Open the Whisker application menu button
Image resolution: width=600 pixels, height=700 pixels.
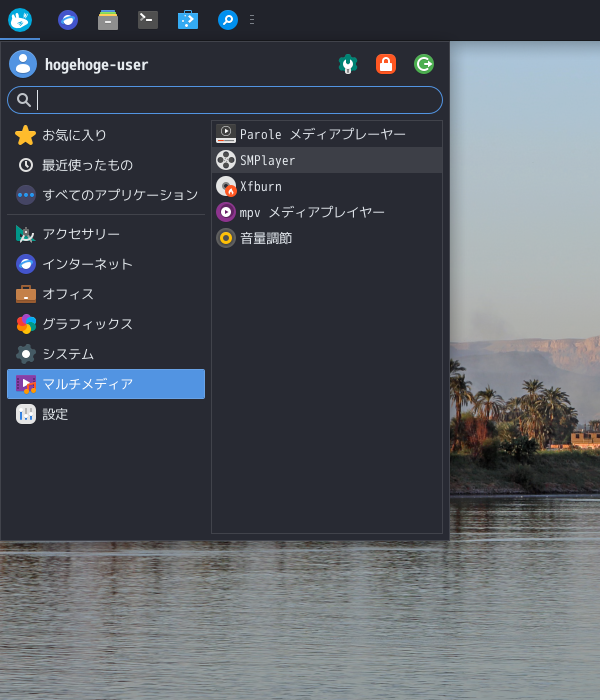coord(20,20)
